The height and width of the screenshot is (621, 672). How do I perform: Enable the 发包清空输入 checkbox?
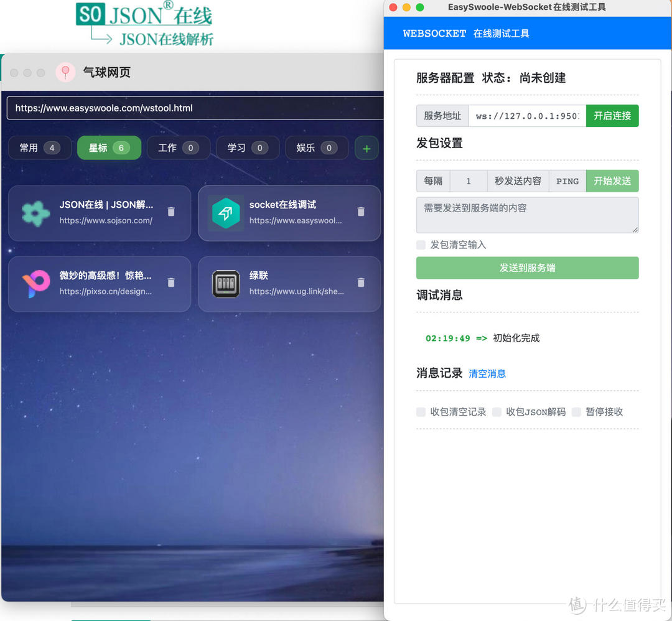tap(420, 245)
